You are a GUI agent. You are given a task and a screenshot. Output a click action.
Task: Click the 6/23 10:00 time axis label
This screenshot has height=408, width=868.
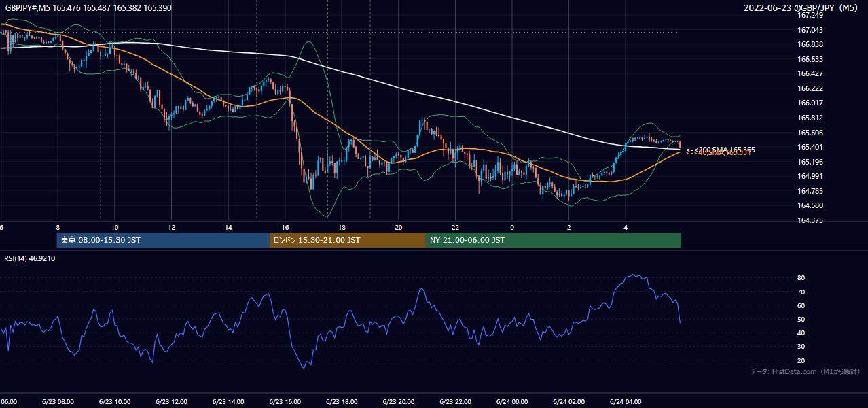coord(113,401)
